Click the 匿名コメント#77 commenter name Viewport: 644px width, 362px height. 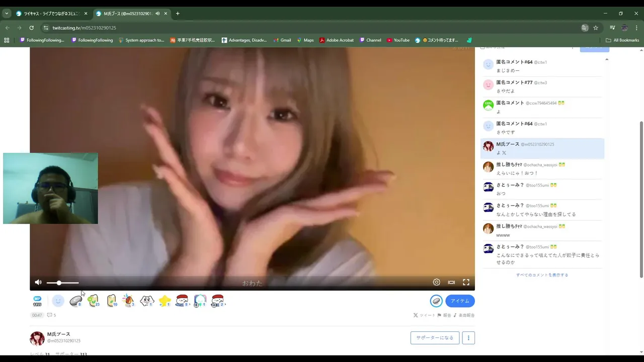(x=514, y=82)
